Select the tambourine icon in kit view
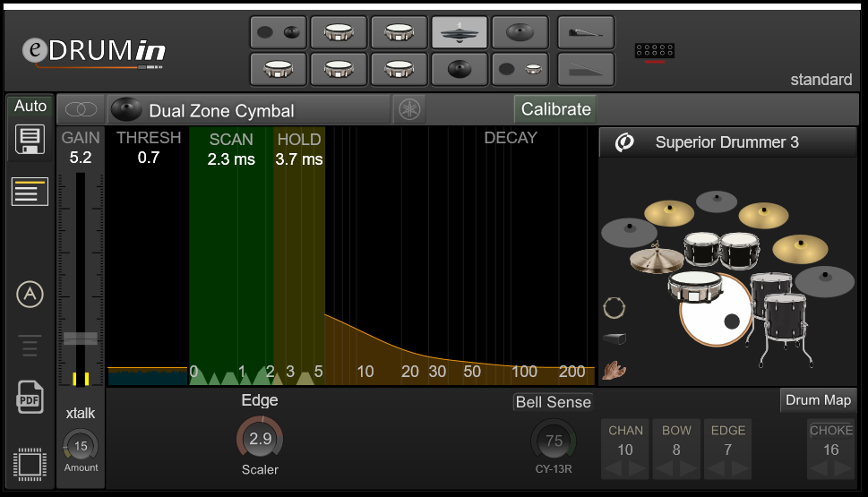Image resolution: width=868 pixels, height=497 pixels. (x=614, y=308)
